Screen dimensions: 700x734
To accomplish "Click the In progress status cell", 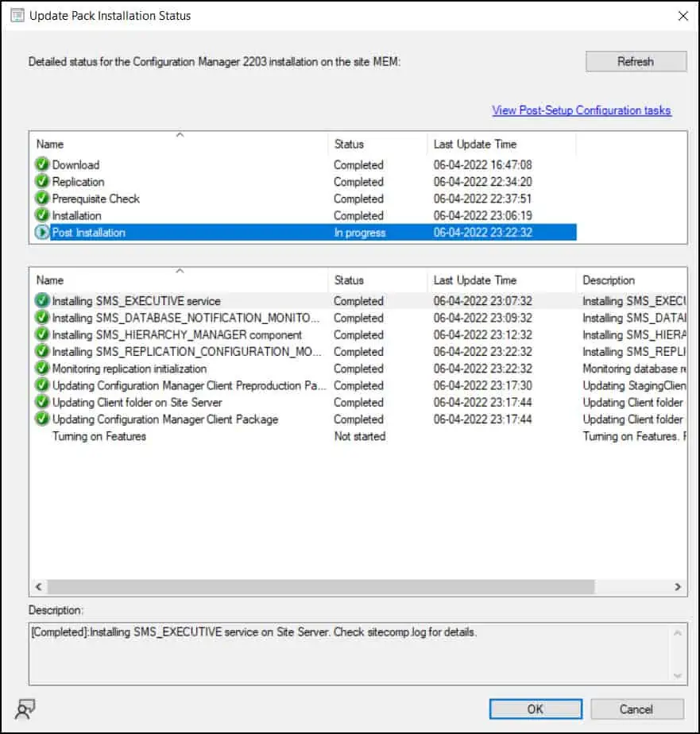I will pyautogui.click(x=360, y=232).
